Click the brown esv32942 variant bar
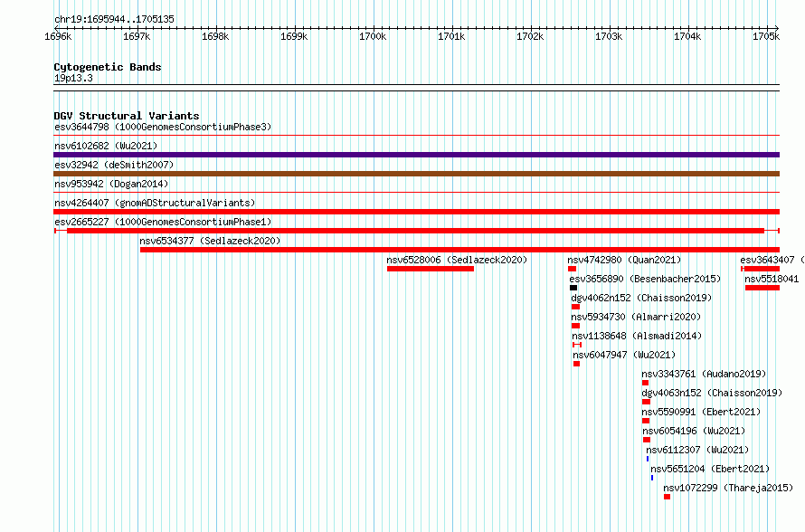Screen dimensions: 805x532 click(416, 174)
